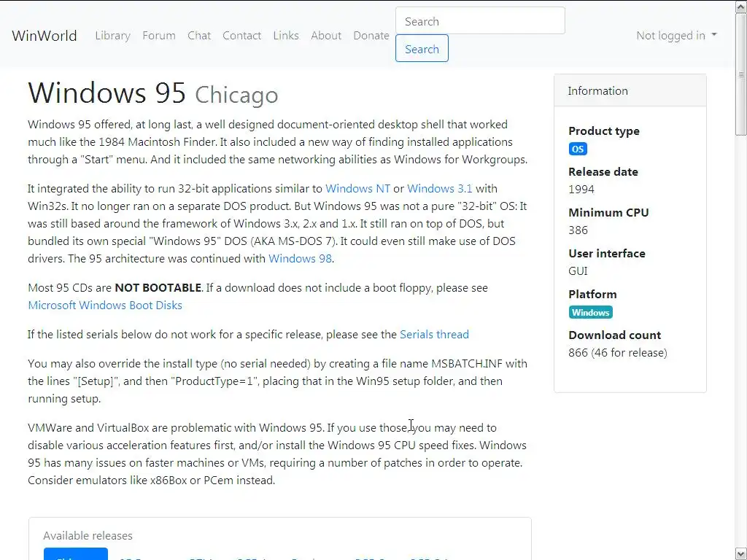Viewport: 747px width, 560px height.
Task: Open the Chat page
Action: 199,36
